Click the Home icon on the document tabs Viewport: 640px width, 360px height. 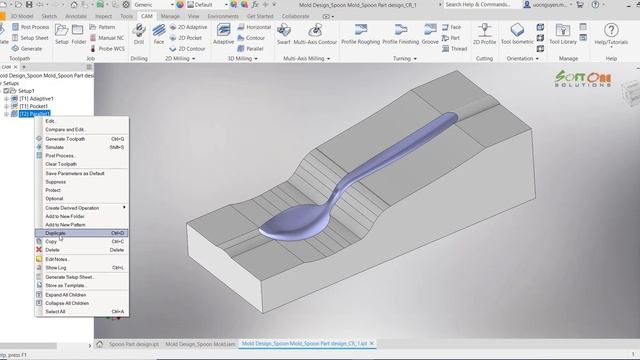tap(100, 344)
